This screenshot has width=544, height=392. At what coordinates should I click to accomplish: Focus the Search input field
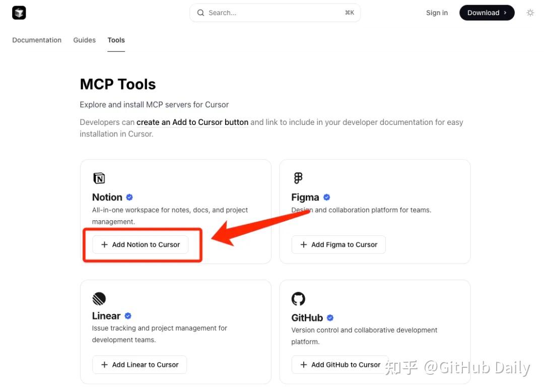coord(275,13)
